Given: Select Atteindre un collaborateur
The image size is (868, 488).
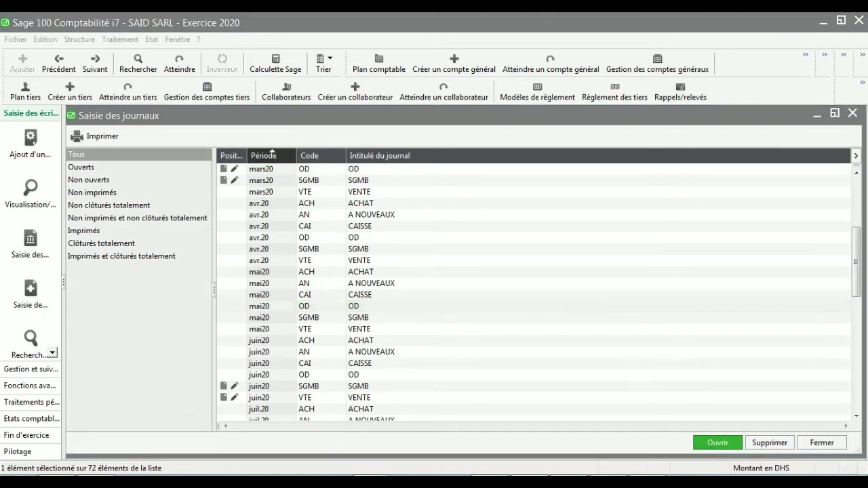Looking at the screenshot, I should pos(443,91).
